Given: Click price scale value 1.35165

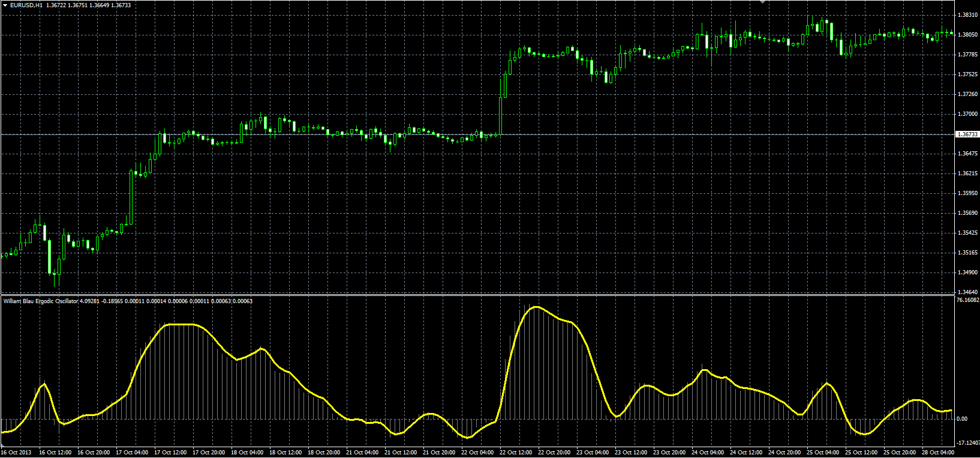Looking at the screenshot, I should tap(968, 253).
